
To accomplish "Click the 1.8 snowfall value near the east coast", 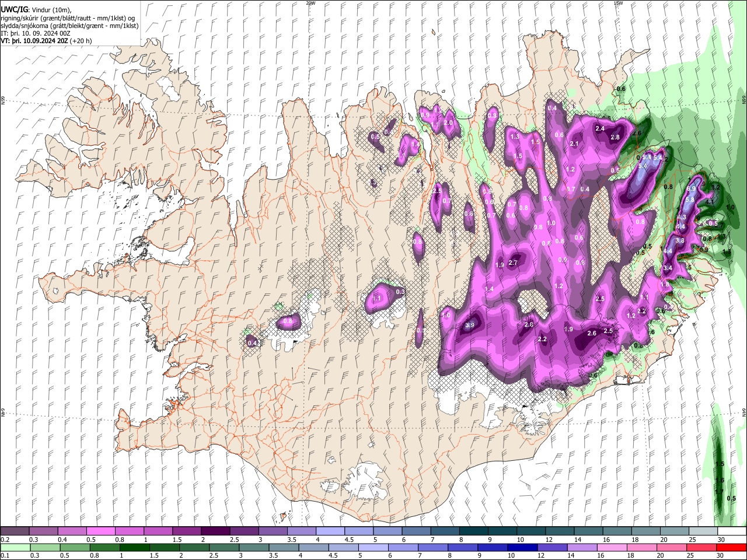I will (664, 284).
